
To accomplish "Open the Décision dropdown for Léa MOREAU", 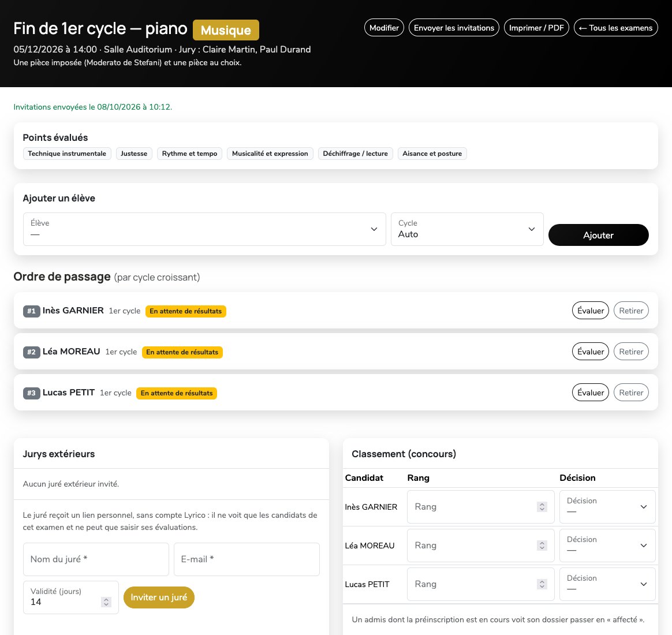I will pos(607,546).
